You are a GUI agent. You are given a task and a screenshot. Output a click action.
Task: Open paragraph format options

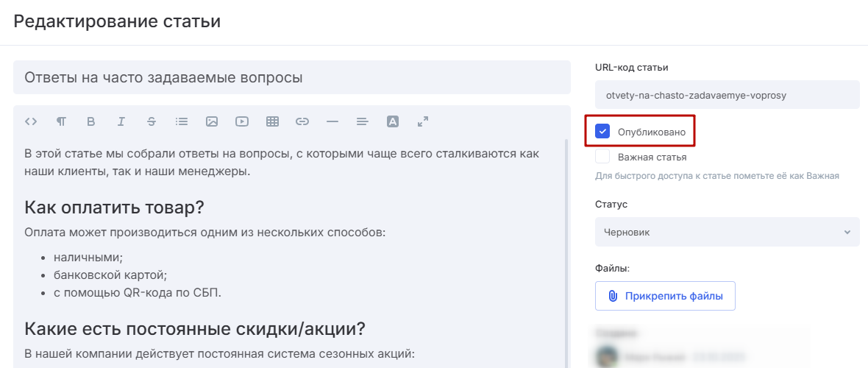coord(61,121)
